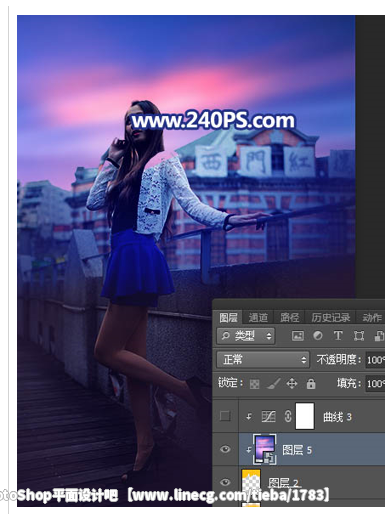
Task: Click the 填充 label
Action: [x=349, y=383]
